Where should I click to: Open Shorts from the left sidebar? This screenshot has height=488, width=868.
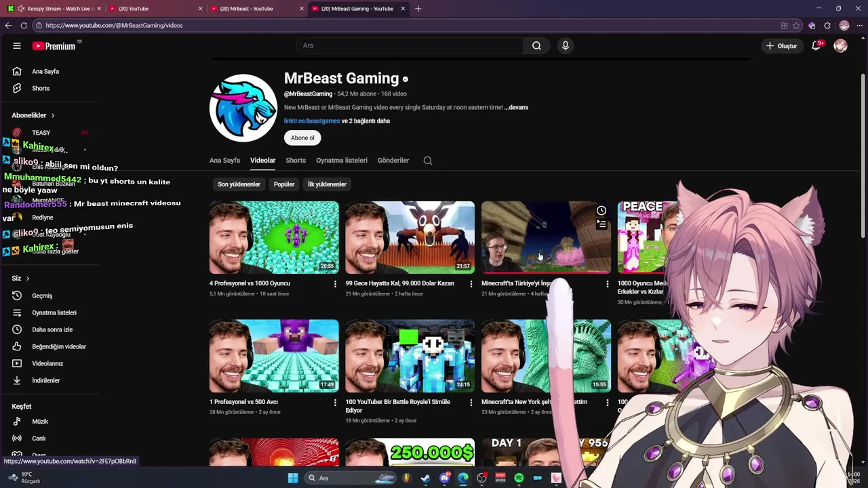pyautogui.click(x=41, y=88)
